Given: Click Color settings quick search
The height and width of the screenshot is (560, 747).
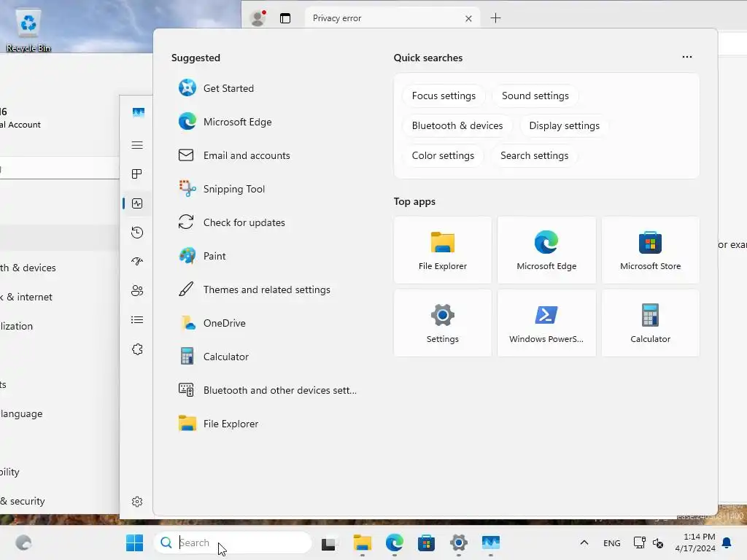Looking at the screenshot, I should (x=443, y=156).
